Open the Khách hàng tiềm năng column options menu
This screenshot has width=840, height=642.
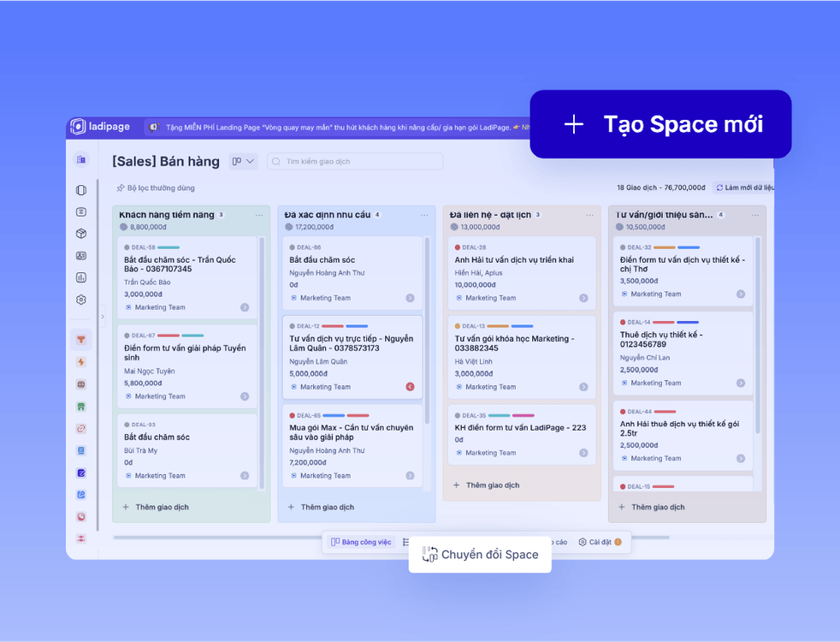tap(259, 215)
